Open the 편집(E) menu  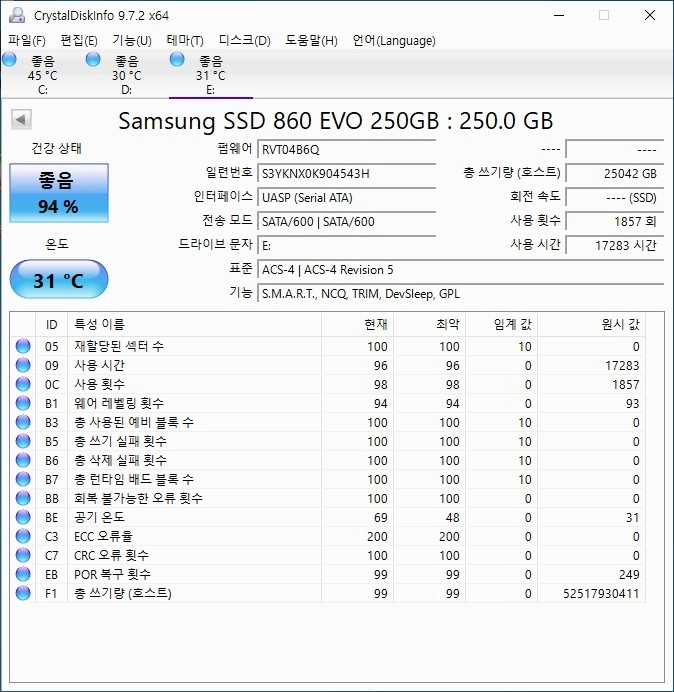pyautogui.click(x=79, y=41)
